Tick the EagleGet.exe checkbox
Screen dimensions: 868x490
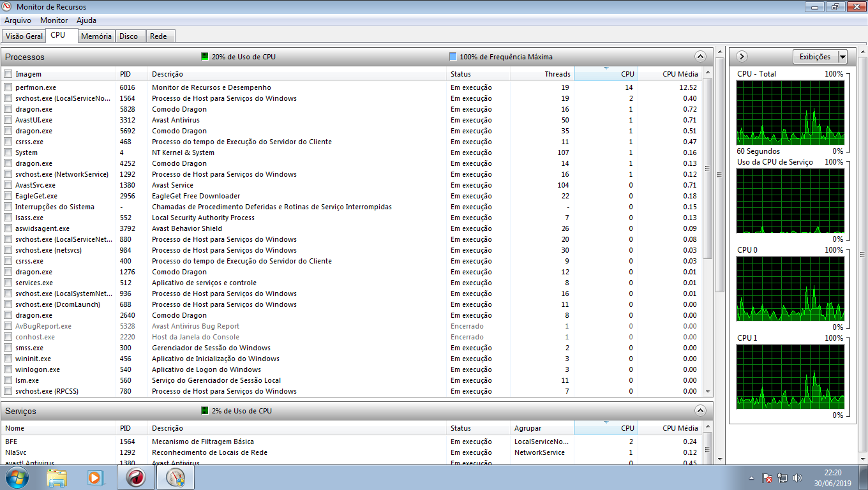tap(8, 196)
